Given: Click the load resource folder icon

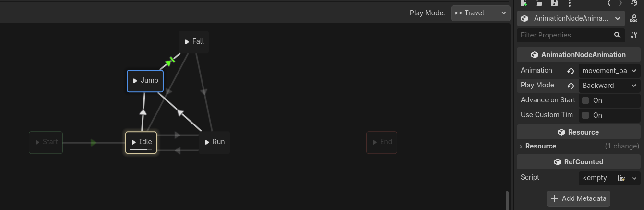Looking at the screenshot, I should [x=539, y=3].
